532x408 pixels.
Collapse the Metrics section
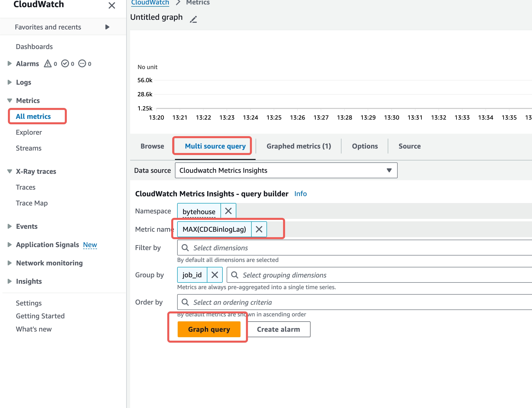tap(10, 101)
